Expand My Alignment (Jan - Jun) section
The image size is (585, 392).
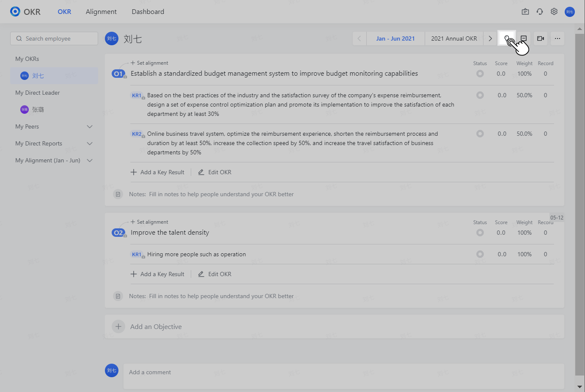[x=90, y=160]
